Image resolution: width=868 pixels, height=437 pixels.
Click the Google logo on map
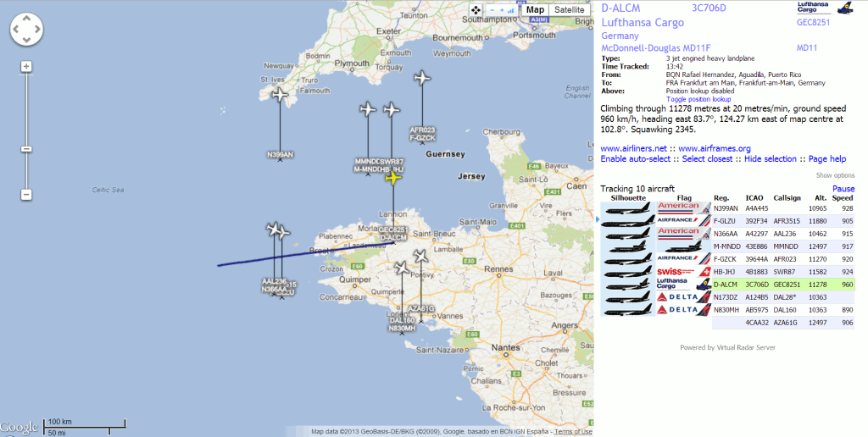[x=19, y=427]
